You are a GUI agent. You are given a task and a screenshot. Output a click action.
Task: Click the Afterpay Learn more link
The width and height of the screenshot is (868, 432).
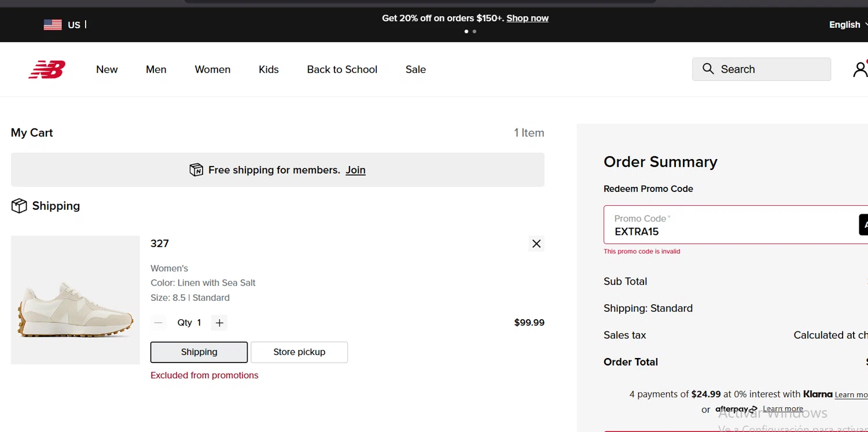[783, 409]
